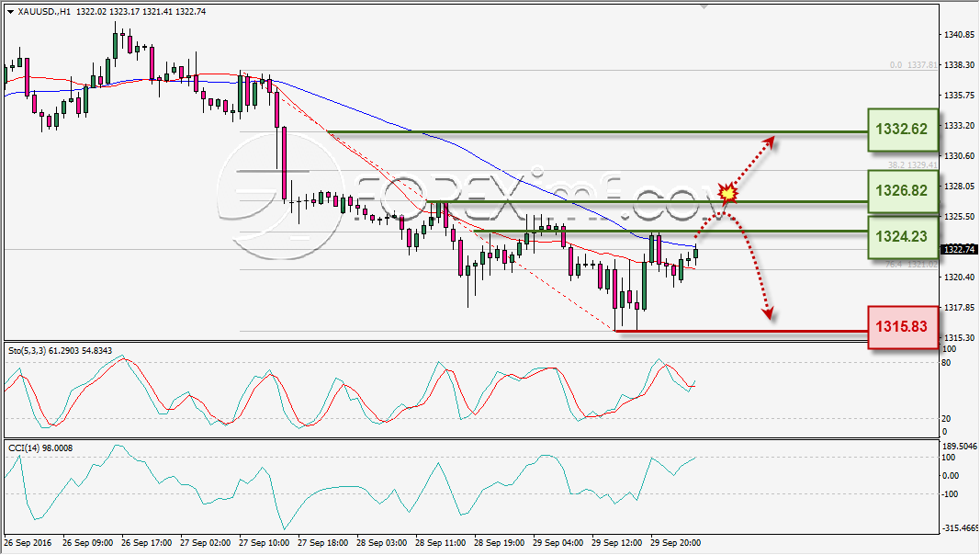This screenshot has width=980, height=555.
Task: Click the 28 Sep 03:00 time label
Action: [382, 542]
